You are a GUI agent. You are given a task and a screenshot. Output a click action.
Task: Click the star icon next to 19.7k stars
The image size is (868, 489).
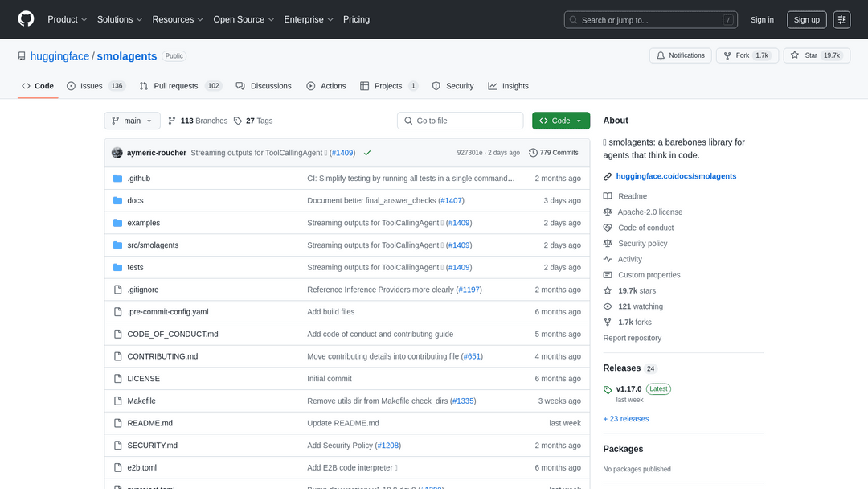tap(608, 290)
